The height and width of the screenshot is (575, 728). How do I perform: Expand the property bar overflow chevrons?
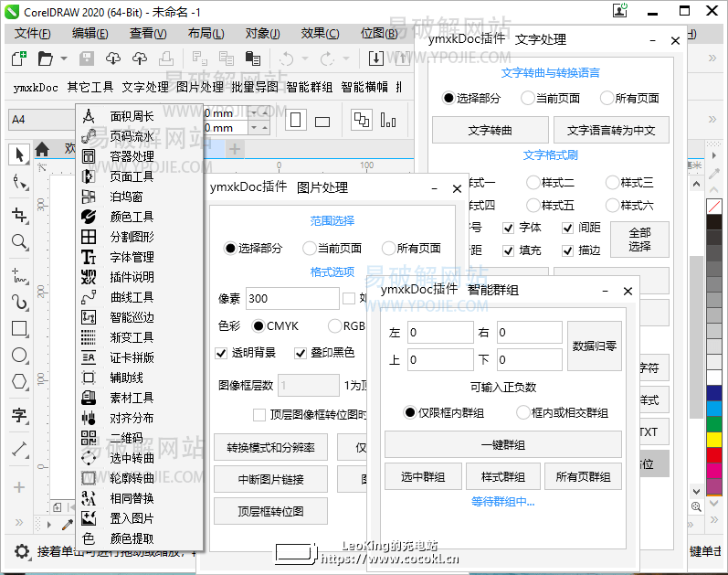pyautogui.click(x=712, y=120)
